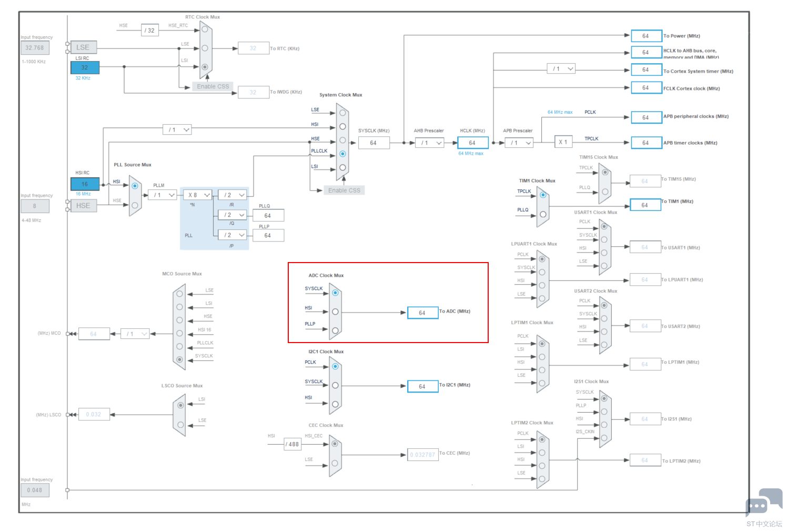Select HSI in I2C1 Clock Mux

click(x=335, y=404)
